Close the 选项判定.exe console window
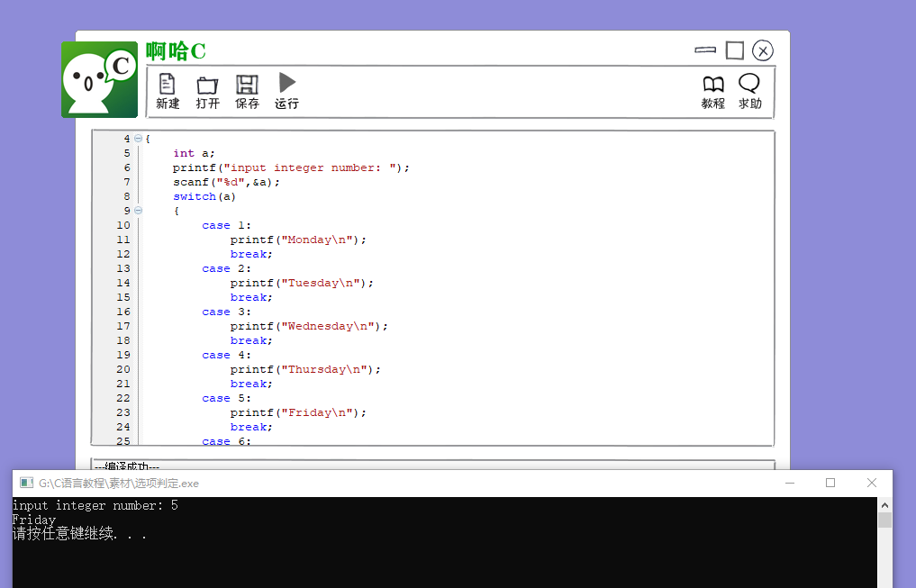The height and width of the screenshot is (588, 916). (x=872, y=483)
